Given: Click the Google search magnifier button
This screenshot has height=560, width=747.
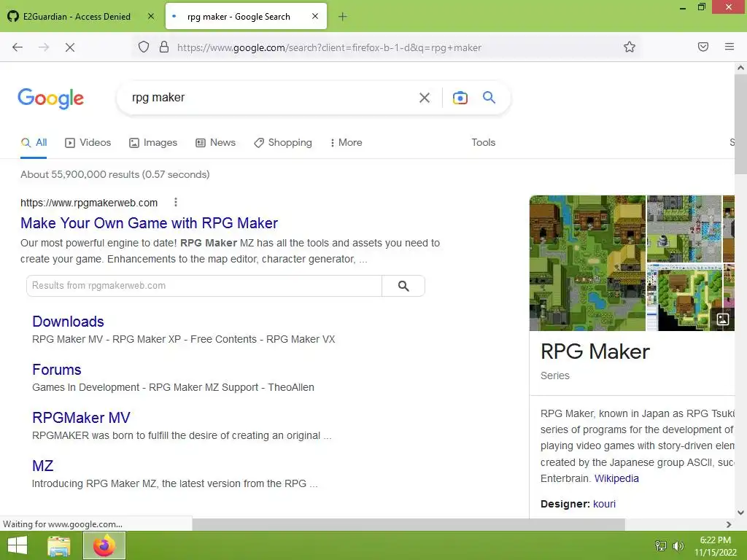Looking at the screenshot, I should coord(489,98).
